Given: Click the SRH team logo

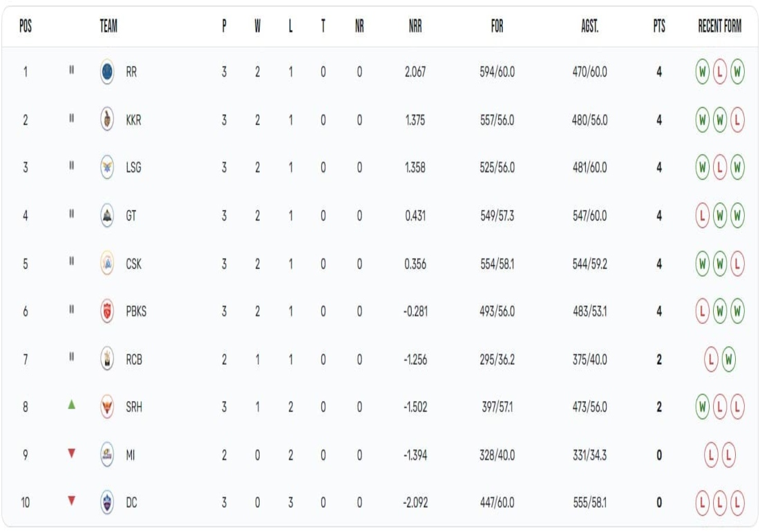Looking at the screenshot, I should coord(107,406).
